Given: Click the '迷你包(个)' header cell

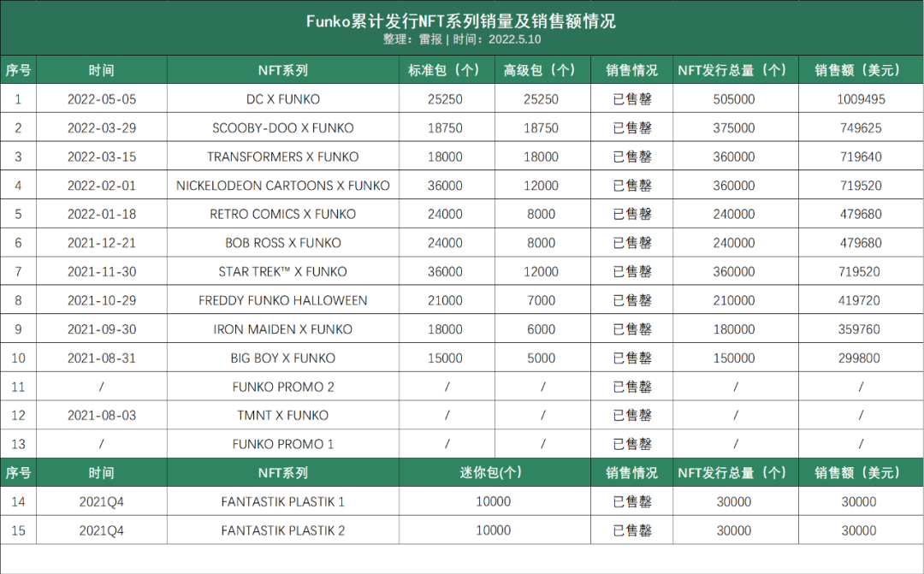Looking at the screenshot, I should coord(493,473).
